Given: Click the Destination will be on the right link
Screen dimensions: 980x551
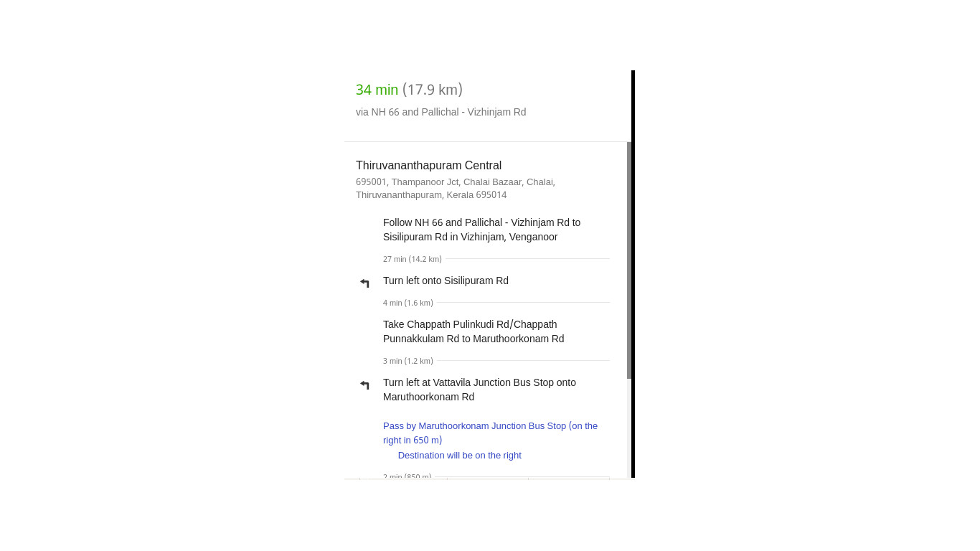Looking at the screenshot, I should [459, 456].
